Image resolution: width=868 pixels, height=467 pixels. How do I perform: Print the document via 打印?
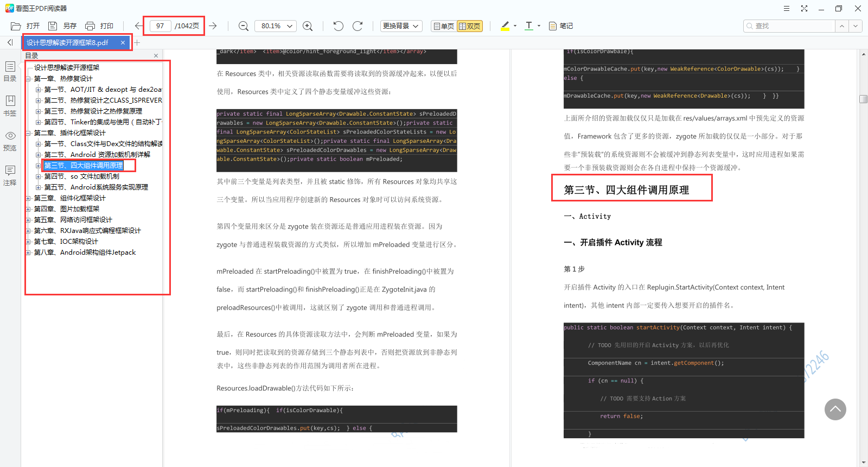(x=99, y=26)
